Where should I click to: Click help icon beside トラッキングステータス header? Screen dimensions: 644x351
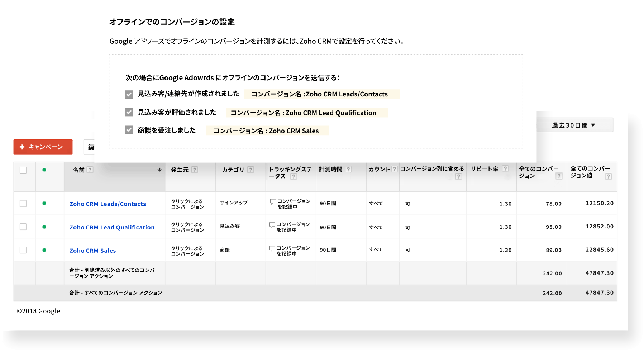click(x=294, y=176)
